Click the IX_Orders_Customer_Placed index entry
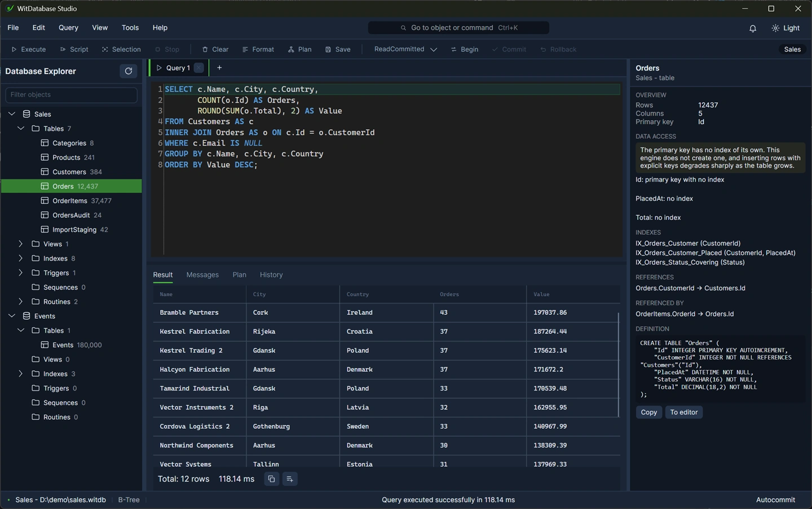812x509 pixels. click(x=716, y=253)
